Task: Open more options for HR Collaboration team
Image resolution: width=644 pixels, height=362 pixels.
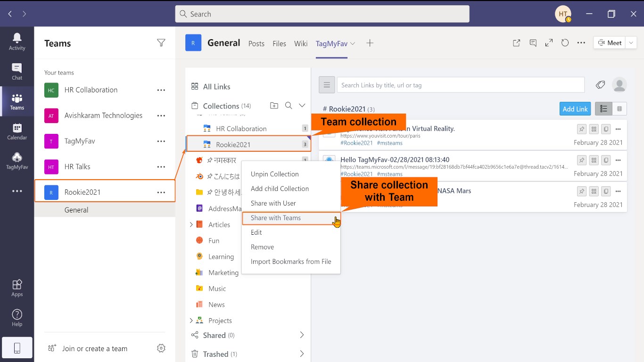Action: (161, 90)
